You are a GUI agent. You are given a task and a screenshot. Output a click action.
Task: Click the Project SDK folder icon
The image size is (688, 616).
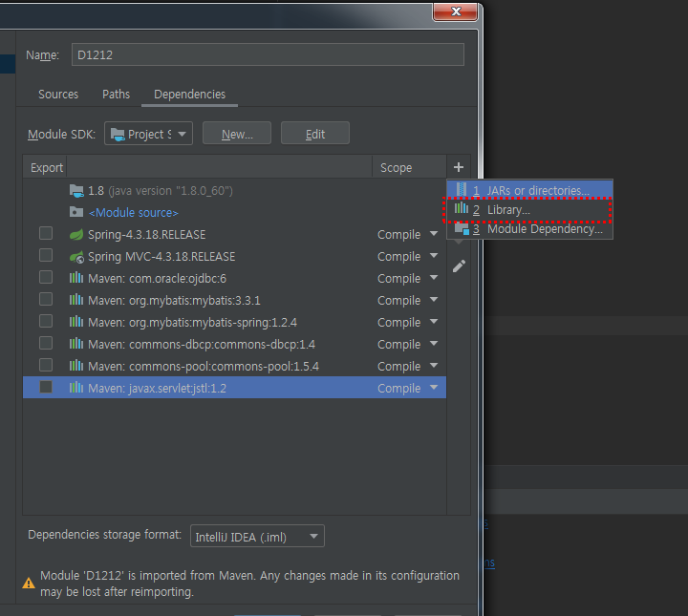click(118, 134)
